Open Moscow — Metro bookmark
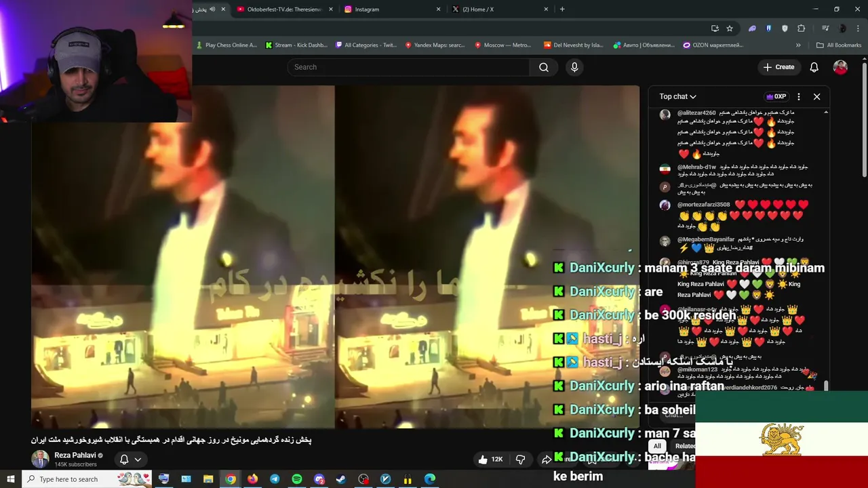Image resolution: width=868 pixels, height=488 pixels. point(502,45)
